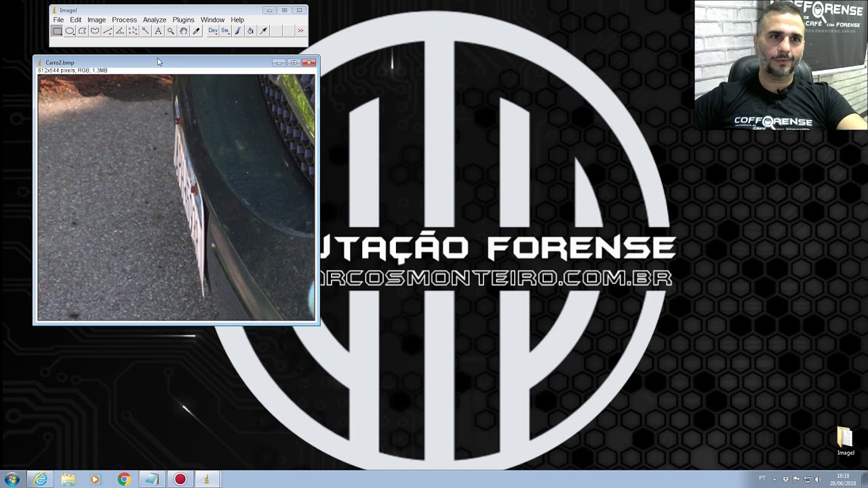The image size is (868, 488).
Task: Select the Angle tool
Action: click(120, 31)
